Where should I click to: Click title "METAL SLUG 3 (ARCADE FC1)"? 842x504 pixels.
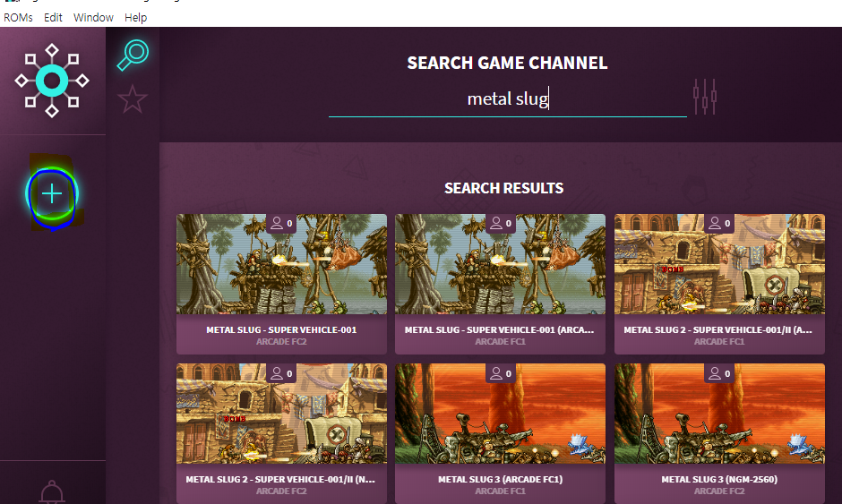coord(500,479)
